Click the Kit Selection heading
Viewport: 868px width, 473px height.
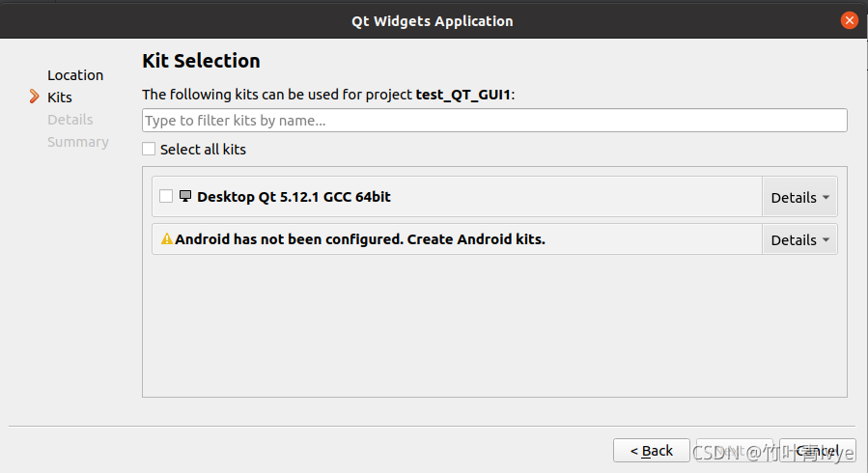201,60
